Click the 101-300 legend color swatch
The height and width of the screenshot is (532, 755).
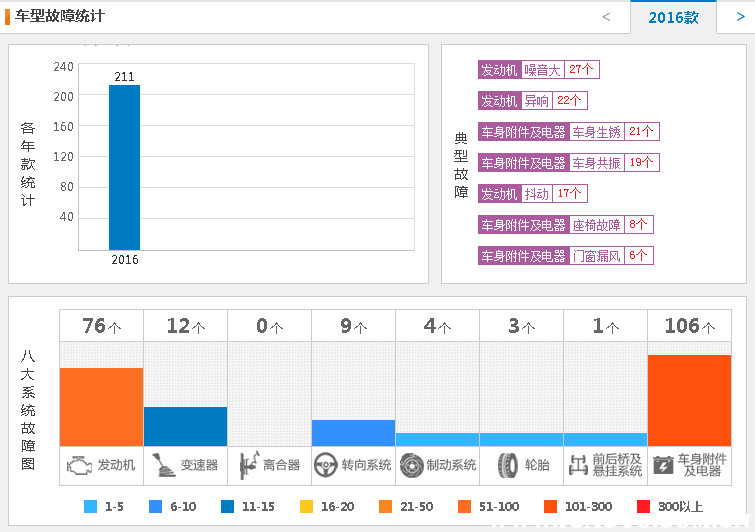(x=551, y=507)
